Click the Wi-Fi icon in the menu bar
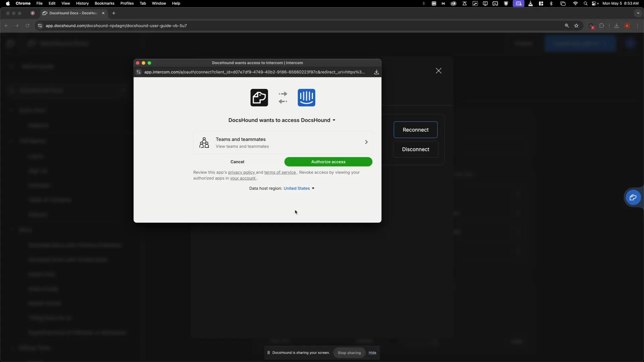 pyautogui.click(x=575, y=3)
